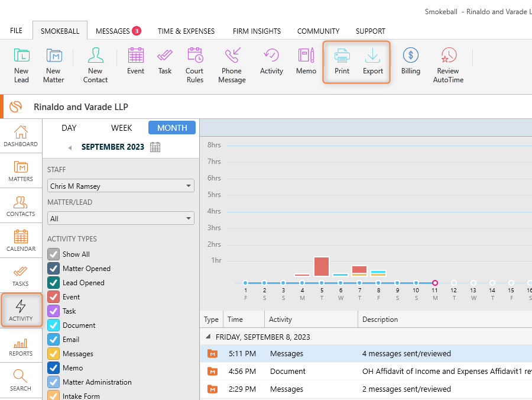Image resolution: width=532 pixels, height=400 pixels.
Task: Select the MONTH view button
Action: pos(172,128)
